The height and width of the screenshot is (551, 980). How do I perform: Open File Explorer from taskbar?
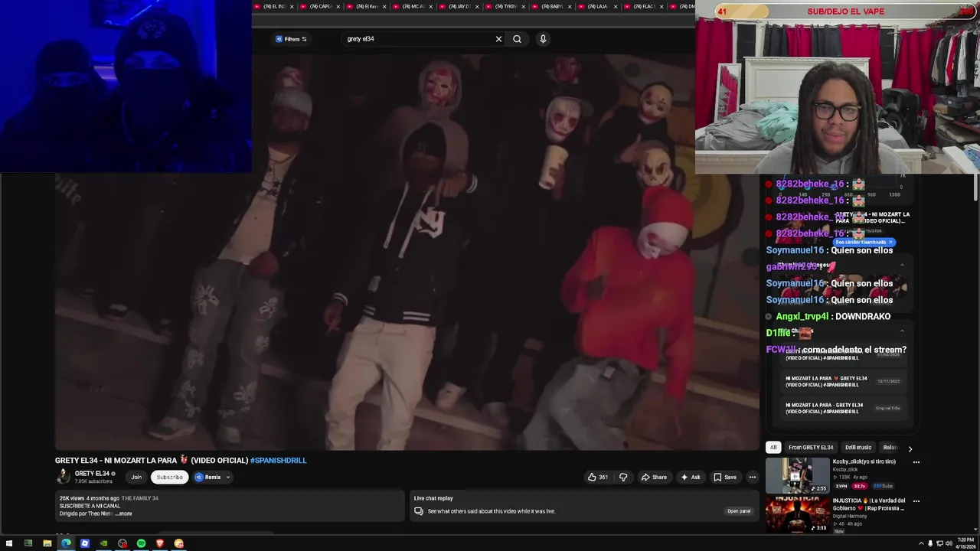click(47, 543)
